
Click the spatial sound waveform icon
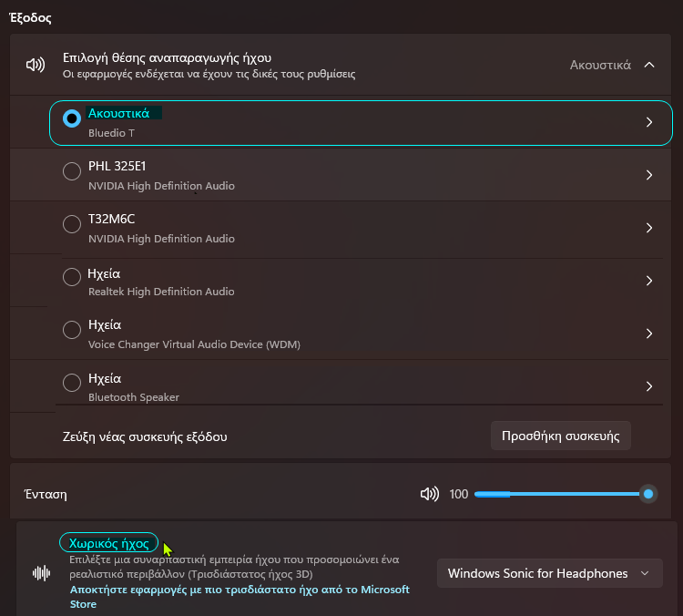tap(41, 573)
